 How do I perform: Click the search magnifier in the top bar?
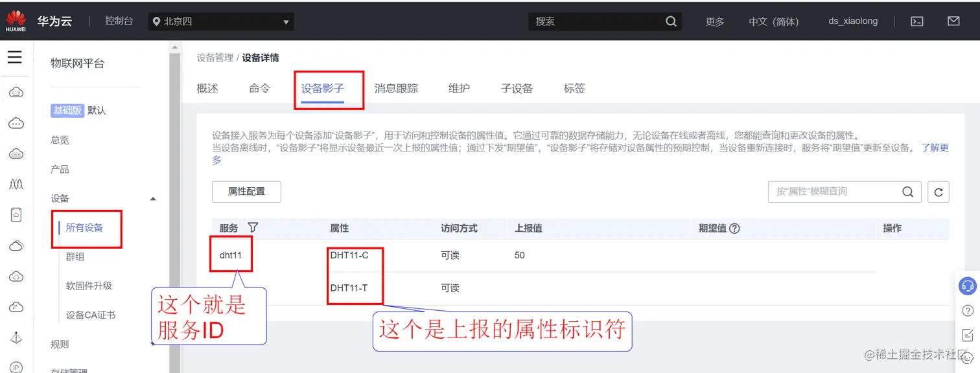(671, 21)
